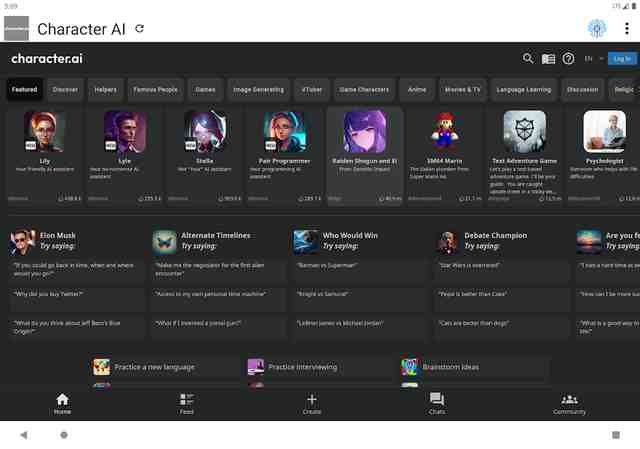Select the Language Learning tab

point(524,89)
